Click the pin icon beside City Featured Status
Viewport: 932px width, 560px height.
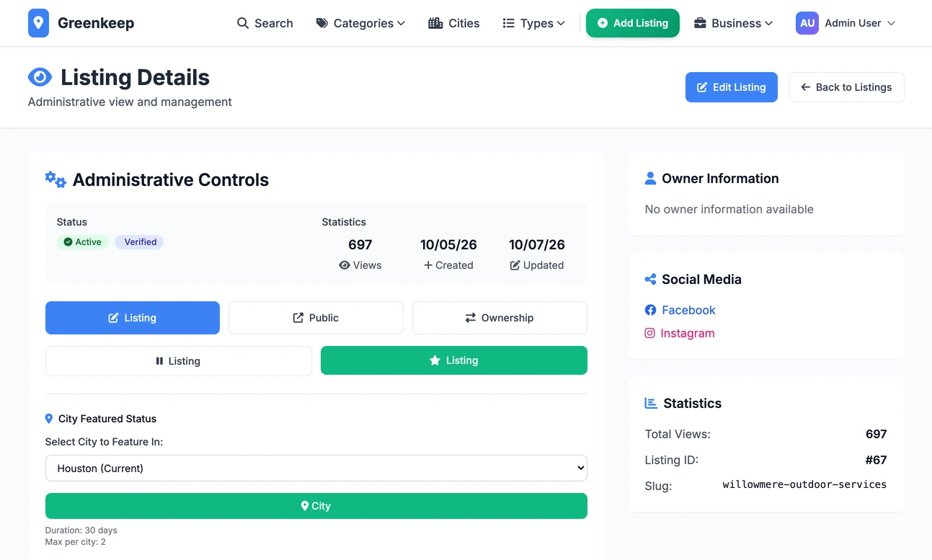tap(49, 419)
